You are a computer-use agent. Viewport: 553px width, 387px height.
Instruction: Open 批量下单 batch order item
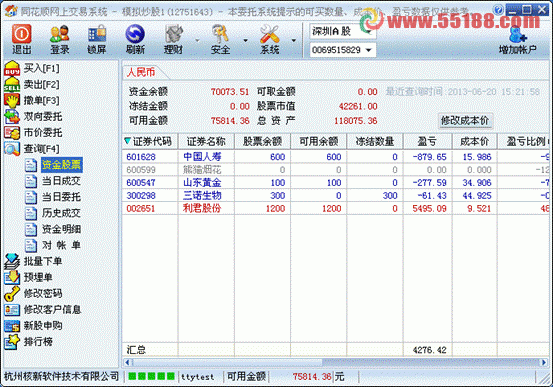point(33,261)
